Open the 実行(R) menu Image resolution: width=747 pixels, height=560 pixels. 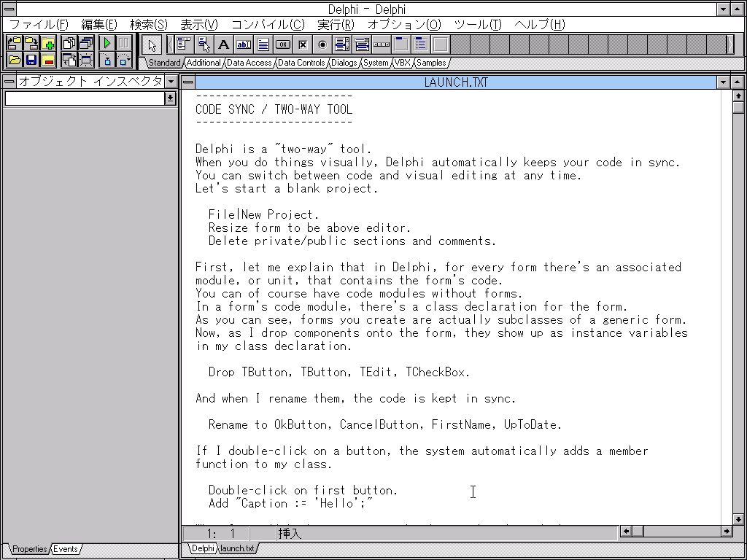click(336, 25)
